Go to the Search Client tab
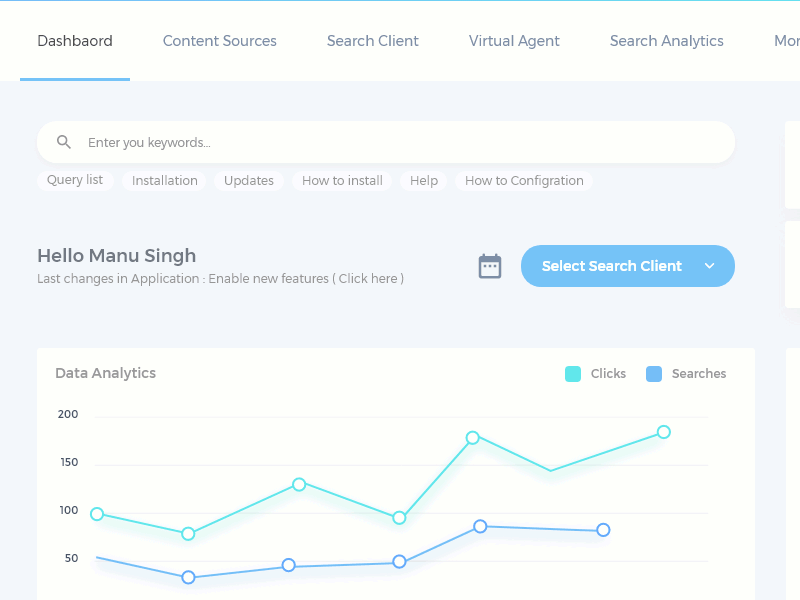This screenshot has width=800, height=600. click(x=373, y=41)
